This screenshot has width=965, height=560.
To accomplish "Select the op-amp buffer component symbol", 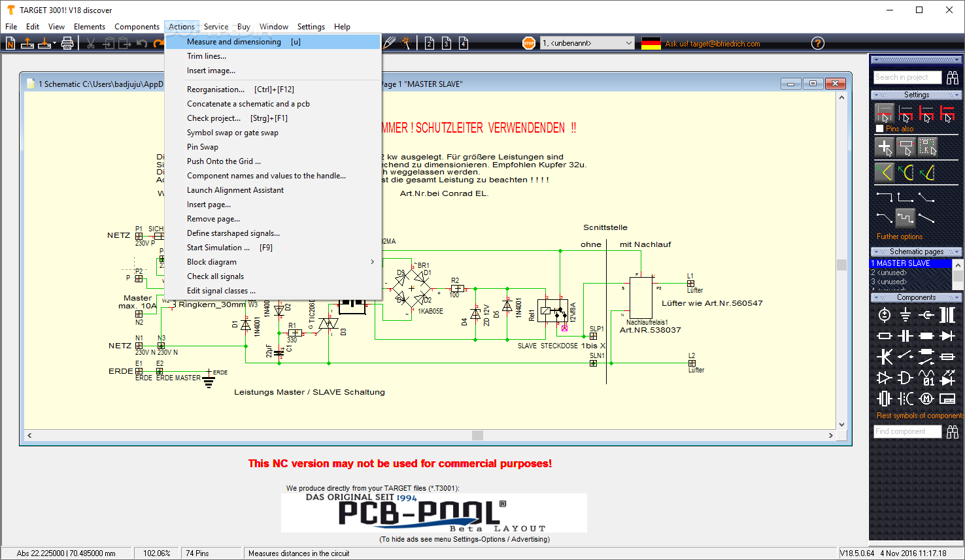I will (885, 378).
